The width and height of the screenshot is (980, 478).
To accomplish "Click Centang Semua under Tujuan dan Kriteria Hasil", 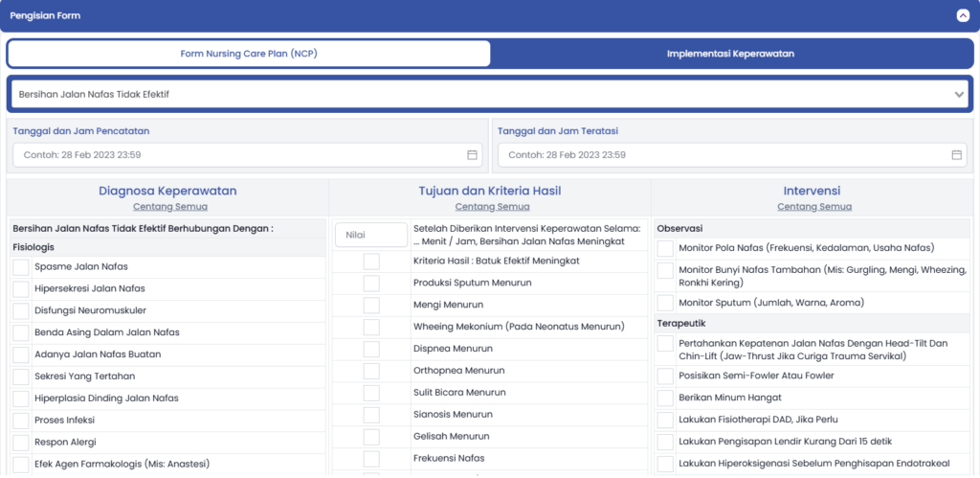I will pos(490,206).
